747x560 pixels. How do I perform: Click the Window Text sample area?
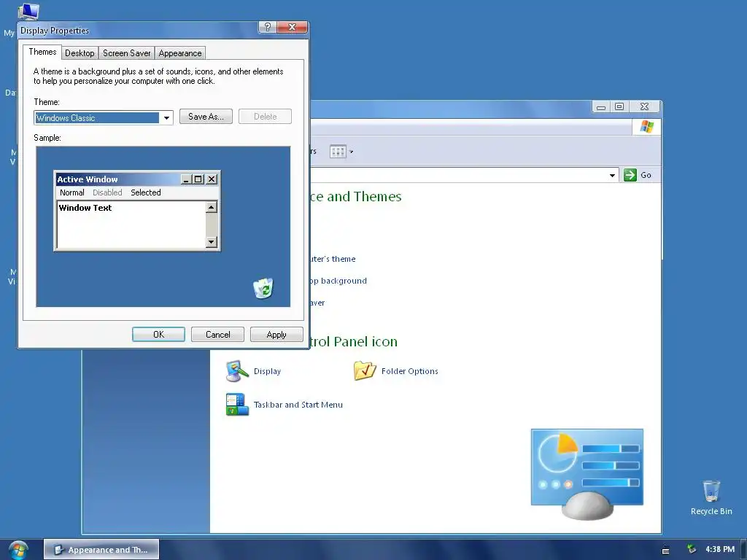point(131,225)
